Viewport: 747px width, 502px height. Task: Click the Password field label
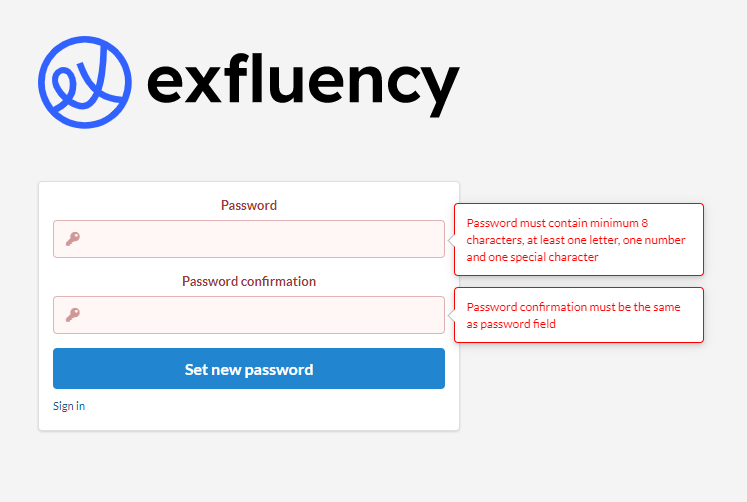(x=249, y=205)
